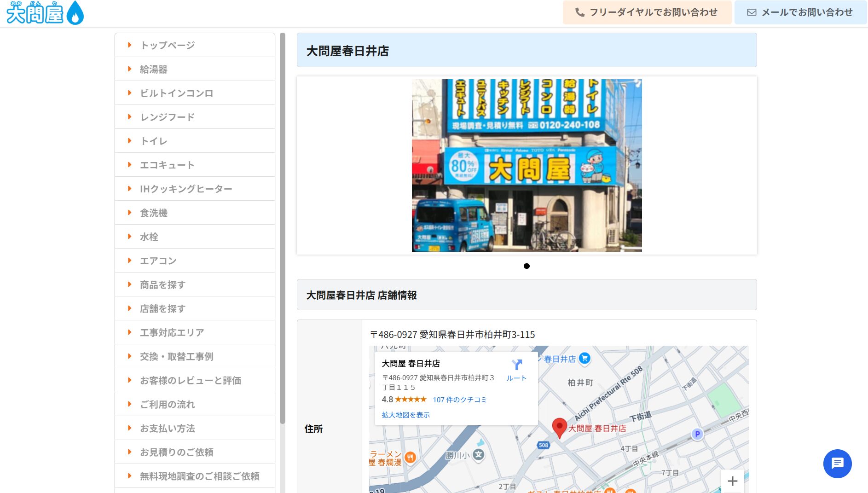Image resolution: width=868 pixels, height=493 pixels.
Task: Click the parking P marker on the map
Action: tap(697, 434)
